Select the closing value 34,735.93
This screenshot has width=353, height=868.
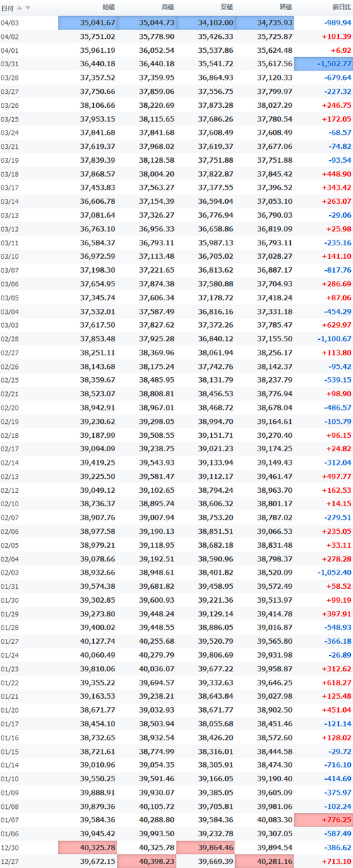coord(265,23)
